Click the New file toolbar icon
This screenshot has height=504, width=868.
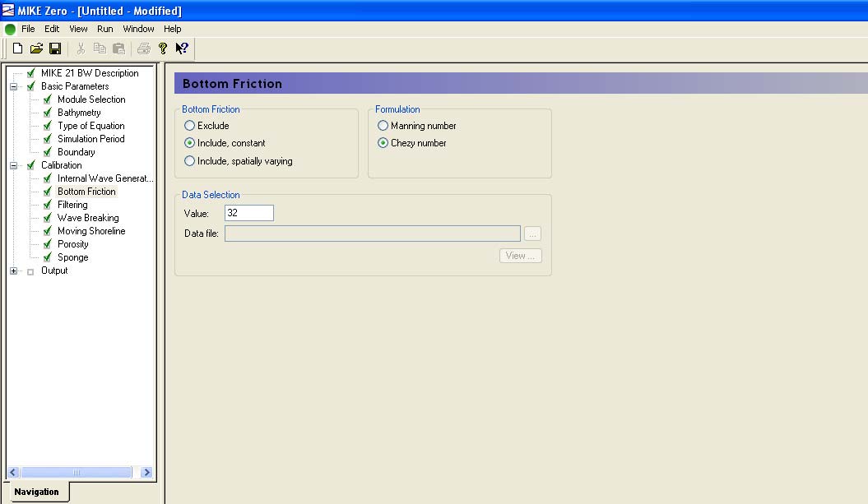click(18, 49)
